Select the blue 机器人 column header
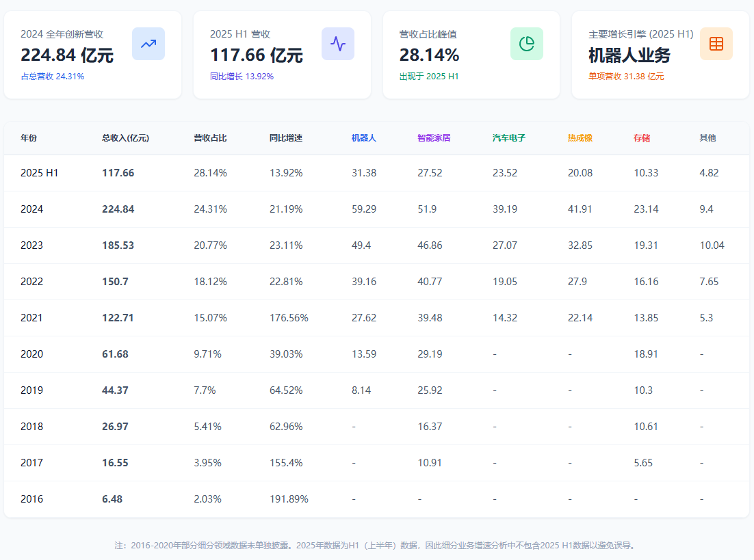Viewport: 754px width, 560px height. [x=363, y=138]
